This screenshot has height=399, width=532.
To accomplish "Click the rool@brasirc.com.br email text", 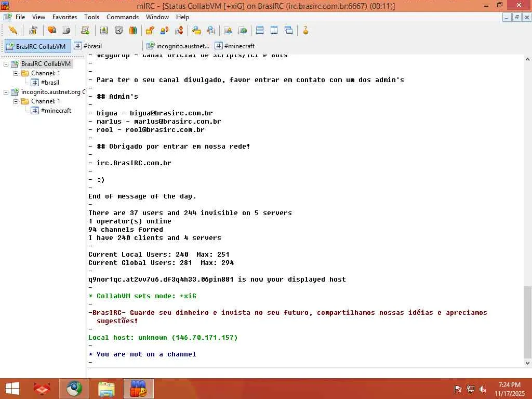I will tap(165, 129).
